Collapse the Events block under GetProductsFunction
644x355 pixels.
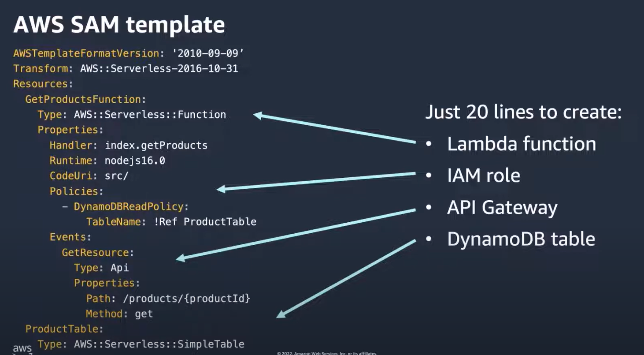pyautogui.click(x=69, y=237)
